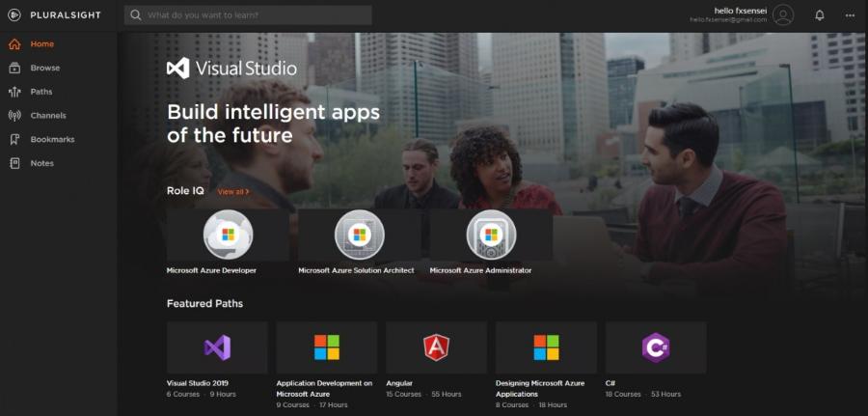Click '18 Hours' under Designing Microsoft Azure Applications
Viewport: 868px width, 416px height.
coord(553,405)
